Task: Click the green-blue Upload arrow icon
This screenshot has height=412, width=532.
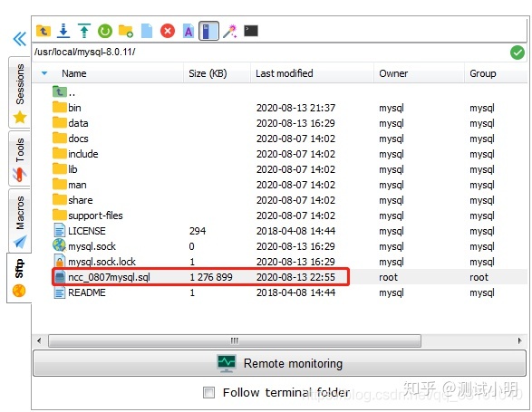Action: pos(84,31)
